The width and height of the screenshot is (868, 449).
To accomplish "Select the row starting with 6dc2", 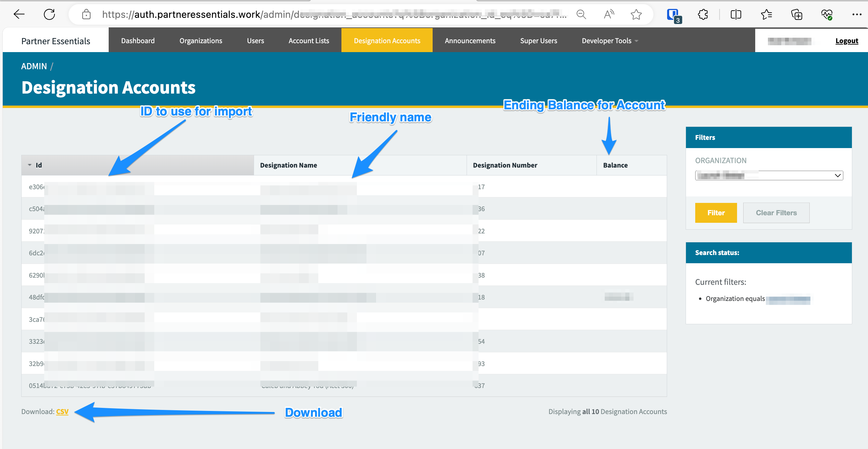I will (344, 253).
